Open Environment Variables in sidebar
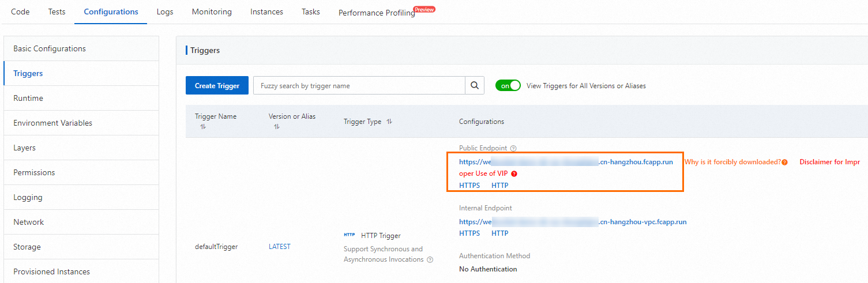The width and height of the screenshot is (868, 283). pos(81,123)
